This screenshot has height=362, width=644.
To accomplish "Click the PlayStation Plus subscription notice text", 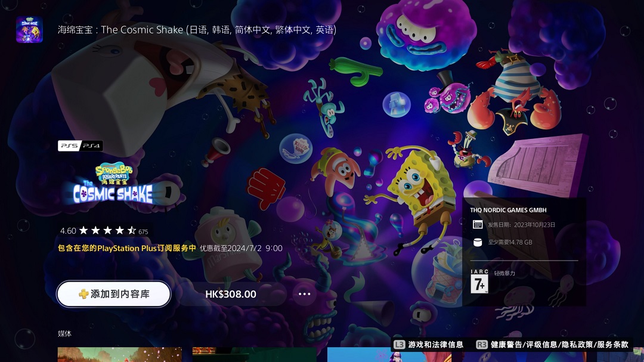I will 127,248.
